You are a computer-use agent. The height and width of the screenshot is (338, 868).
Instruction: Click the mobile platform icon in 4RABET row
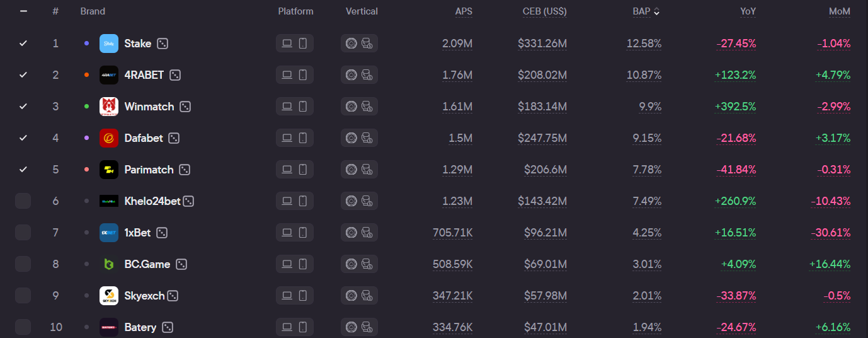point(302,75)
